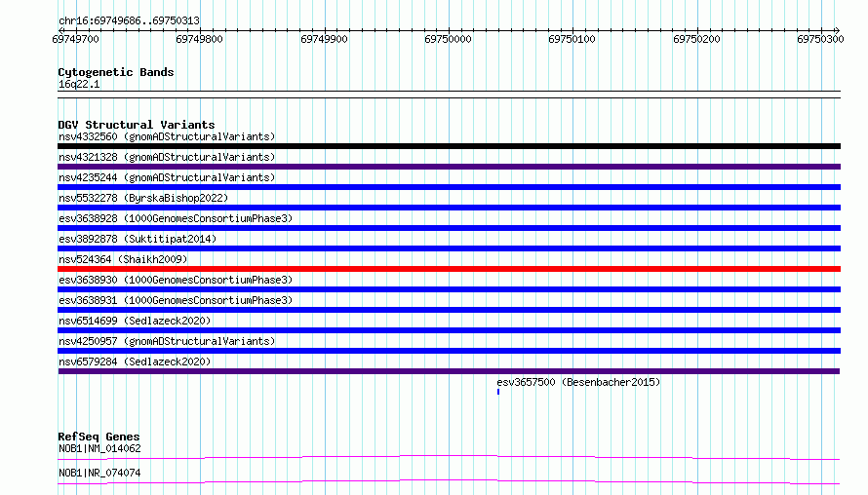Click ruler position label 69750300

[820, 39]
